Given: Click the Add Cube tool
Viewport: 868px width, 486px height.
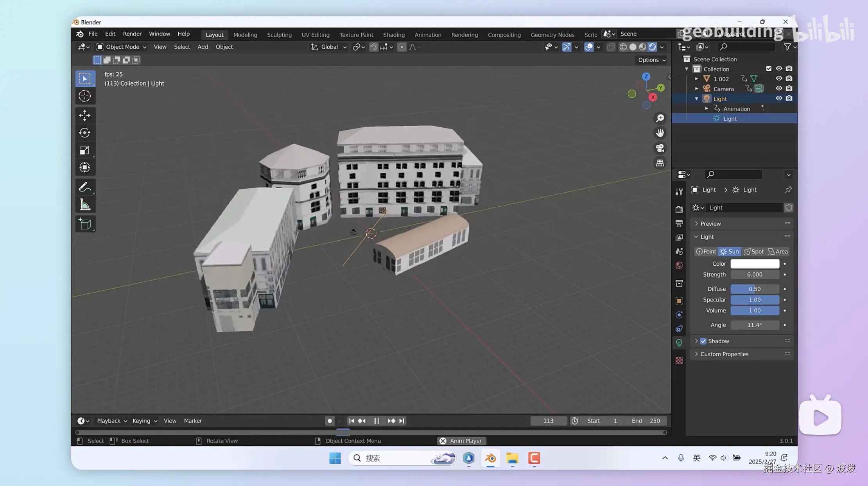Looking at the screenshot, I should pos(84,224).
